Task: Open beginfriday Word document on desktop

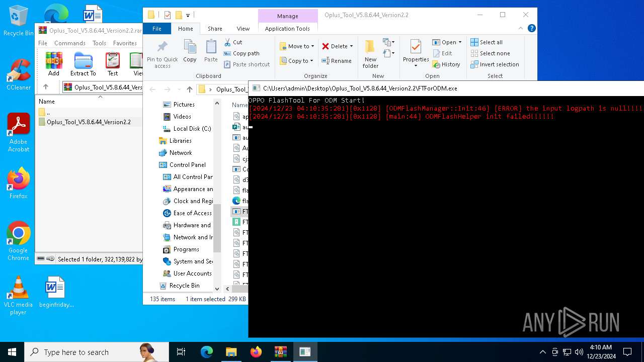Action: pos(56,292)
